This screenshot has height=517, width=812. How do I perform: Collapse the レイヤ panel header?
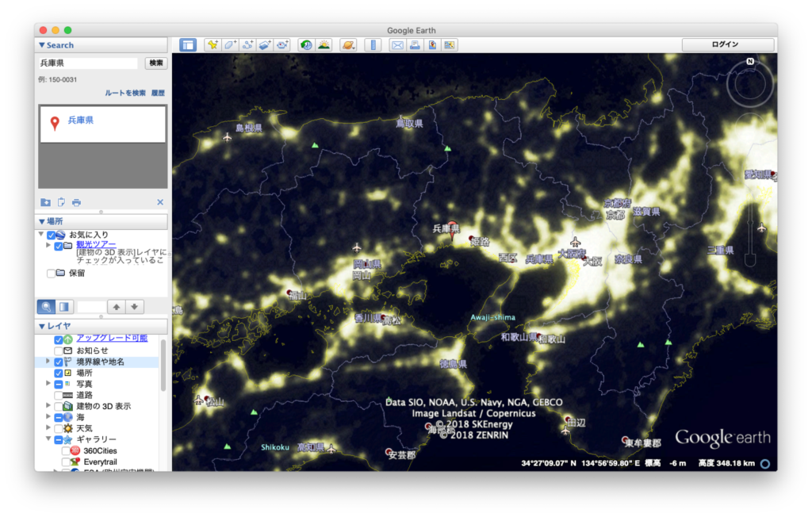(42, 326)
